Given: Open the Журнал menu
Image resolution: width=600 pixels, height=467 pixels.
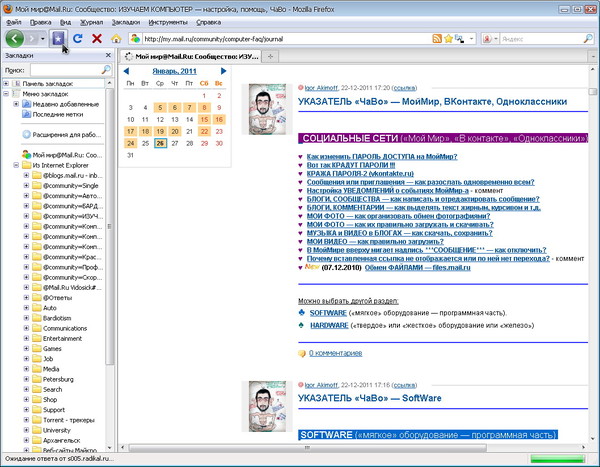Looking at the screenshot, I should coord(91,22).
